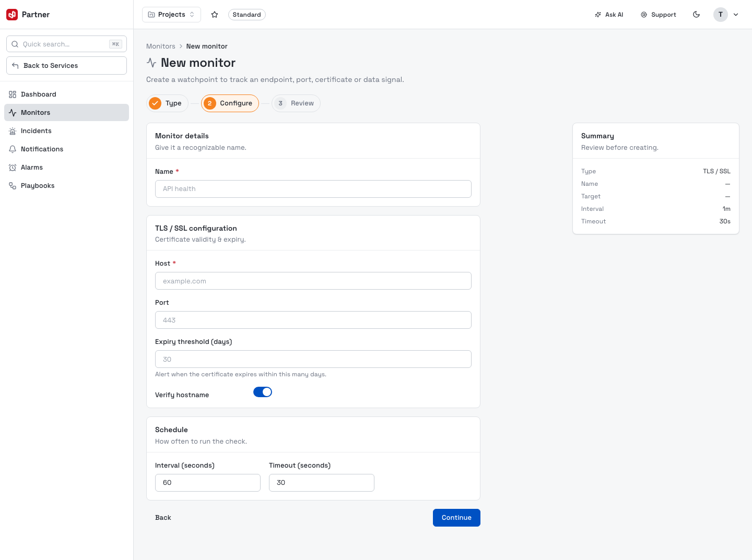The height and width of the screenshot is (560, 752).
Task: Open Support help page
Action: pos(659,15)
